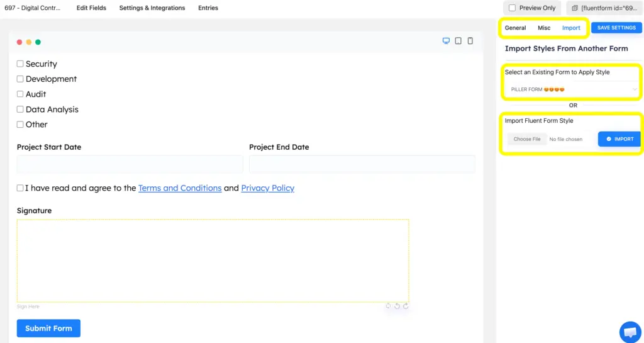This screenshot has width=644, height=343.
Task: Open the chat support bubble icon
Action: coord(630,332)
